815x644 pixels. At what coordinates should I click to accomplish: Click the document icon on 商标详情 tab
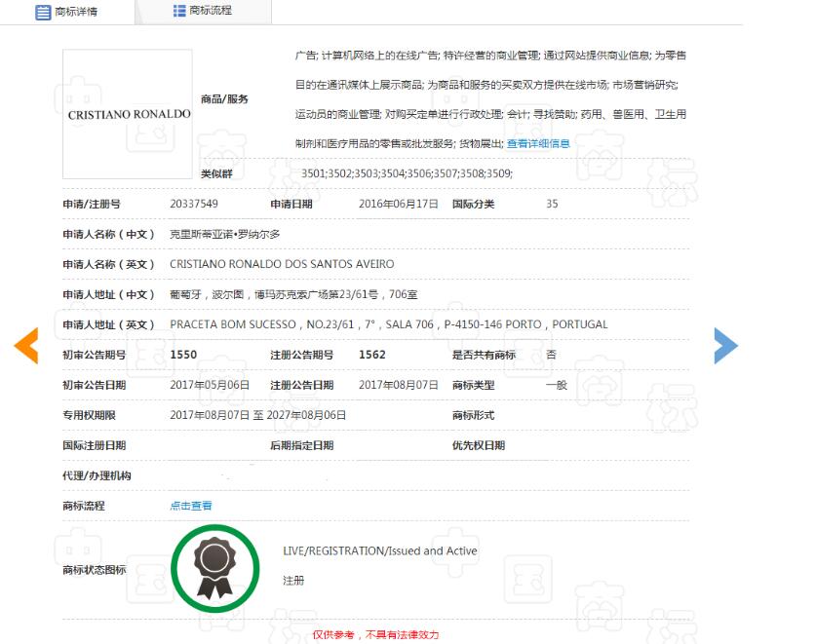click(43, 13)
